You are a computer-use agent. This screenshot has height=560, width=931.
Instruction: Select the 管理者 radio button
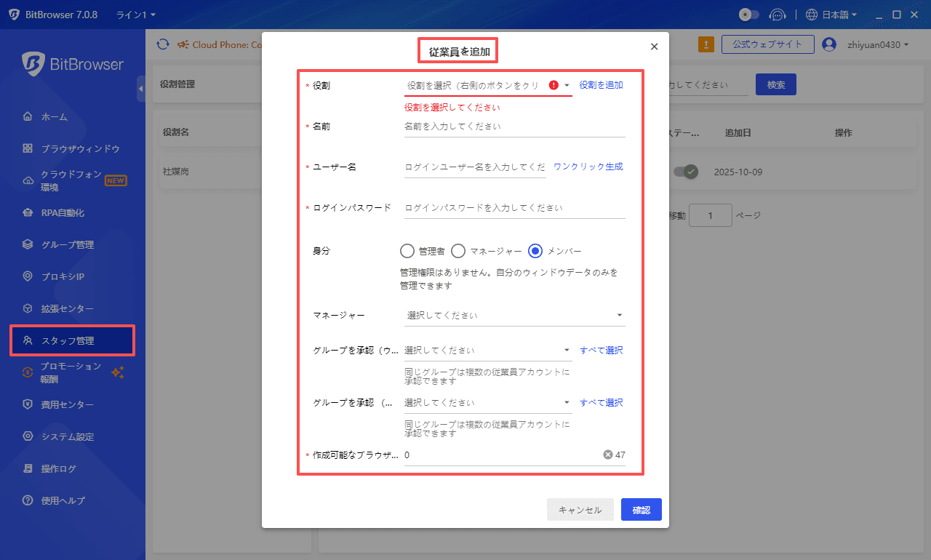(407, 251)
